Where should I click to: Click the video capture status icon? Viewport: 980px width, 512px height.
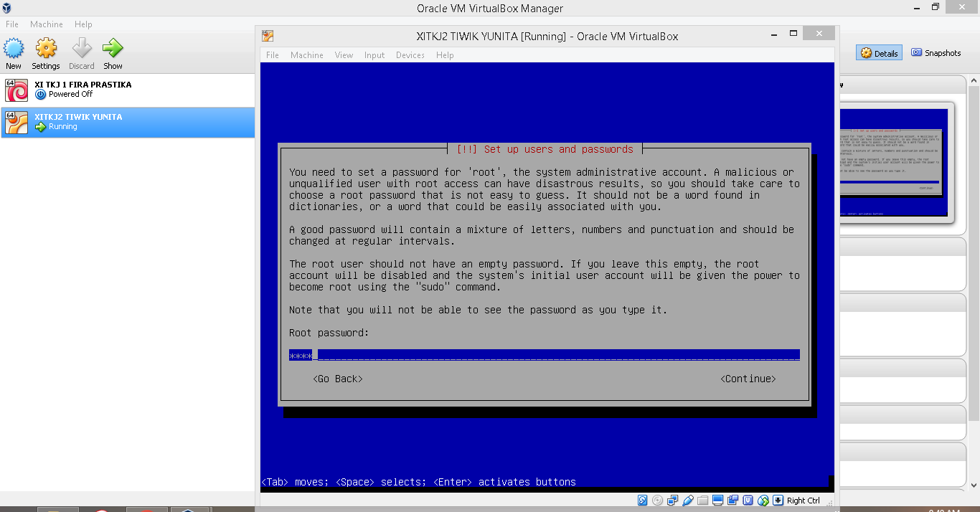[732, 501]
